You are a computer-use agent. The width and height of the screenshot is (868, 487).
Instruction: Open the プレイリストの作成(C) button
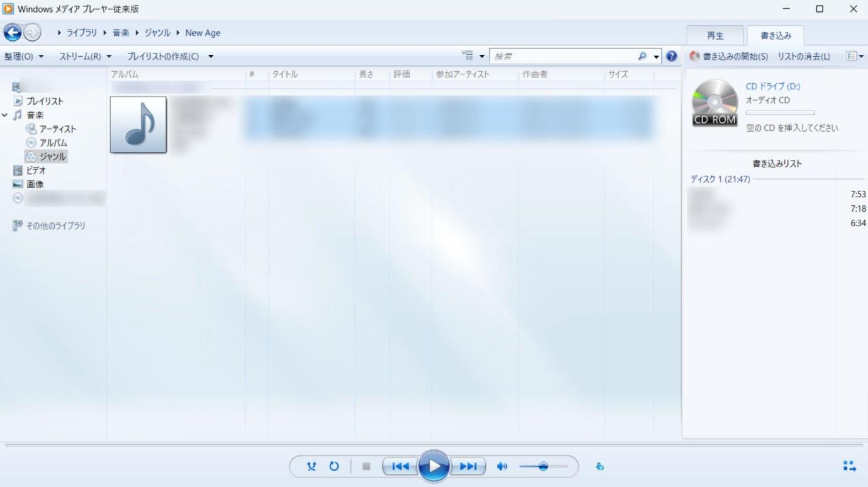163,57
